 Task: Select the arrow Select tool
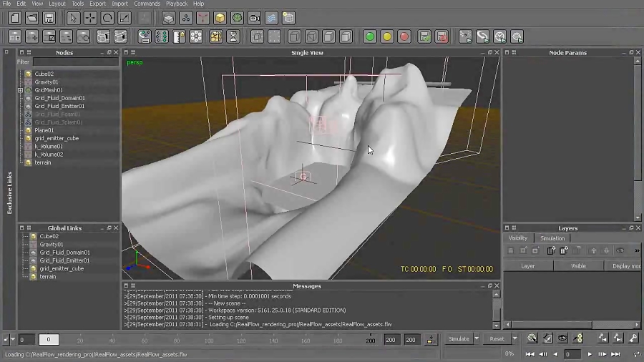coord(73,18)
